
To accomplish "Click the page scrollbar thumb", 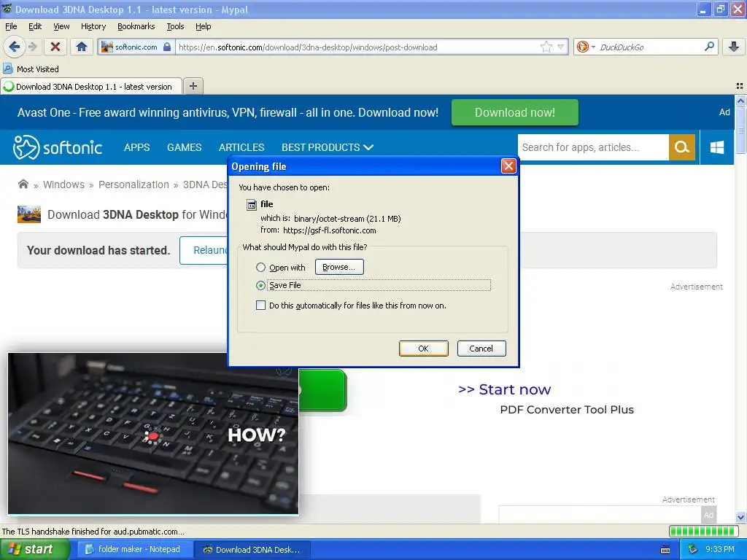I will (x=740, y=130).
